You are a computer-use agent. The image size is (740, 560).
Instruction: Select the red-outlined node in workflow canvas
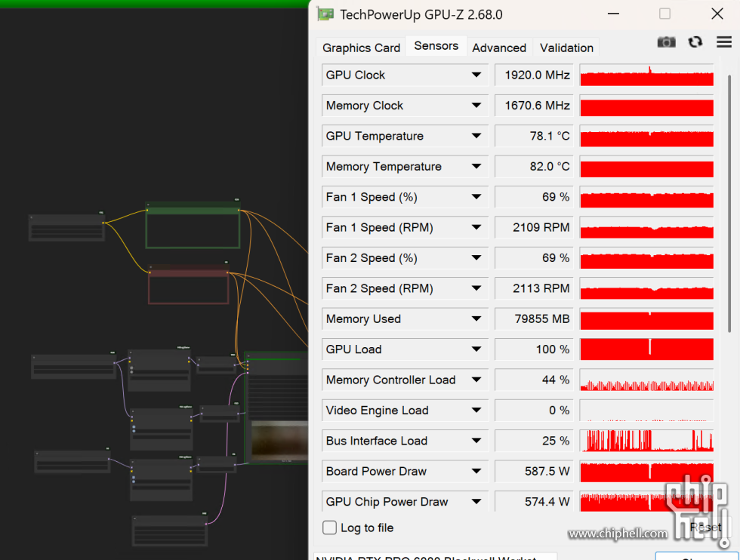tap(189, 285)
